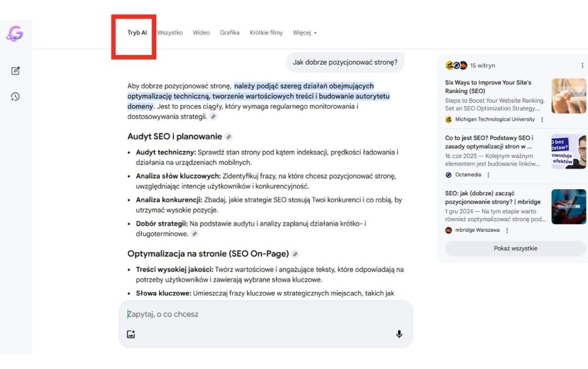Open the search history clock icon

click(x=15, y=96)
